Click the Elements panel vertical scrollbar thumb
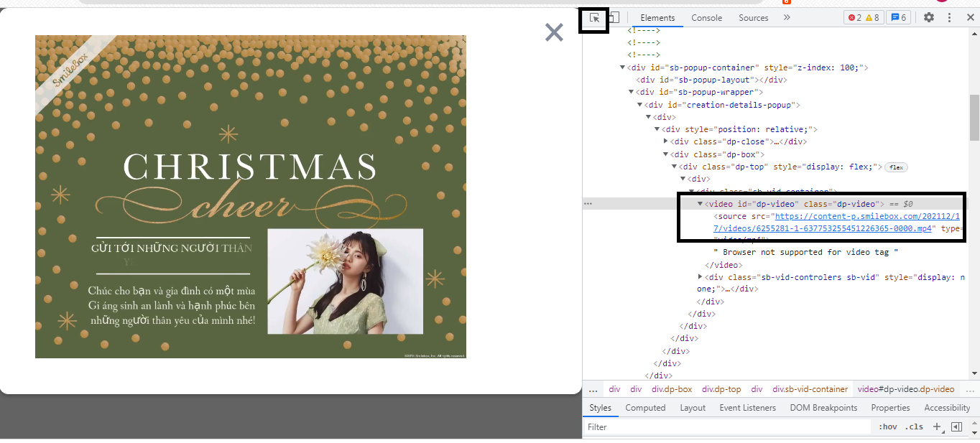 tap(974, 118)
